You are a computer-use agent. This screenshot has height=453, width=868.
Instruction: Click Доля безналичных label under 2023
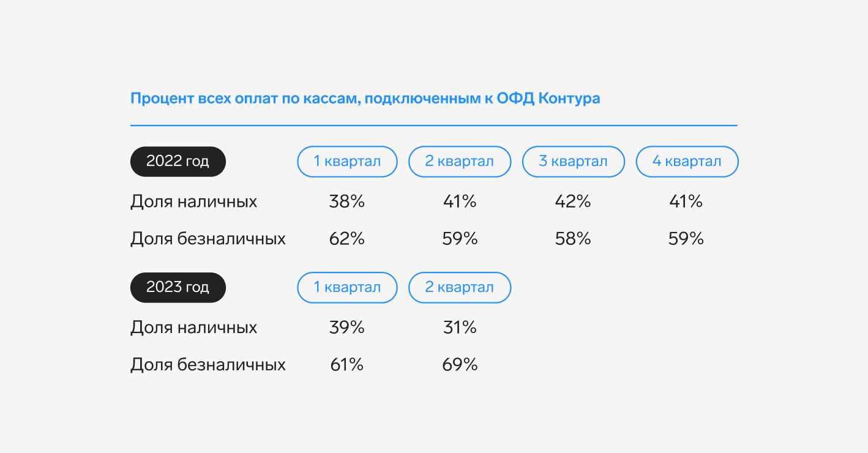tap(208, 365)
